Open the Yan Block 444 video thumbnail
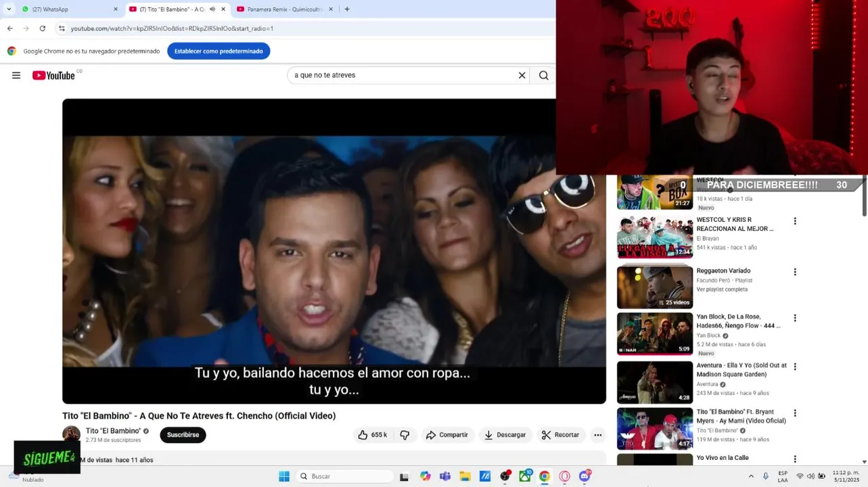The image size is (868, 487). (655, 333)
